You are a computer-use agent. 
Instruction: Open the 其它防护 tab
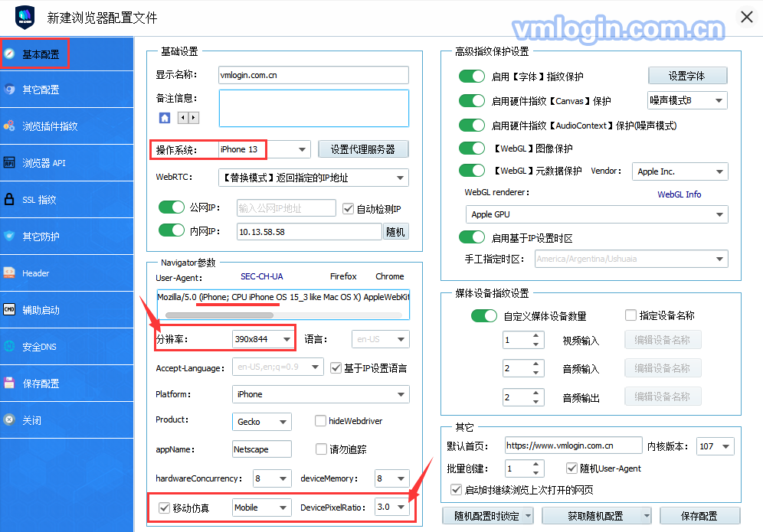pyautogui.click(x=67, y=236)
